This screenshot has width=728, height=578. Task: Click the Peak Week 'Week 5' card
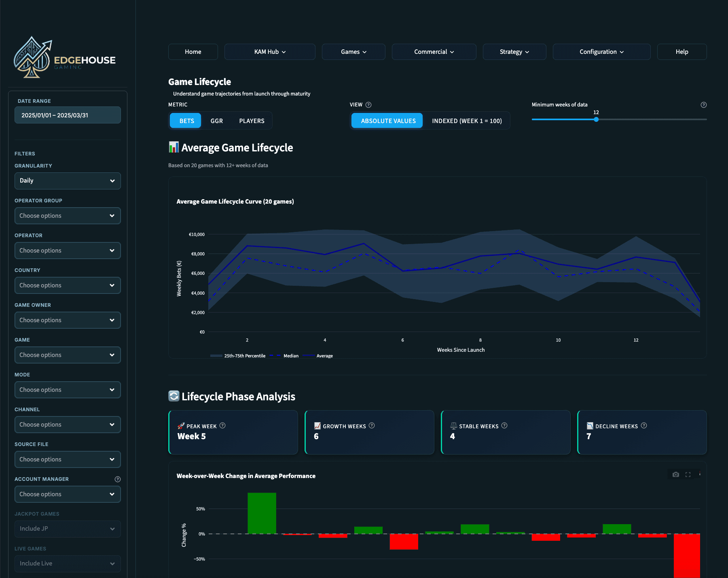pos(233,432)
